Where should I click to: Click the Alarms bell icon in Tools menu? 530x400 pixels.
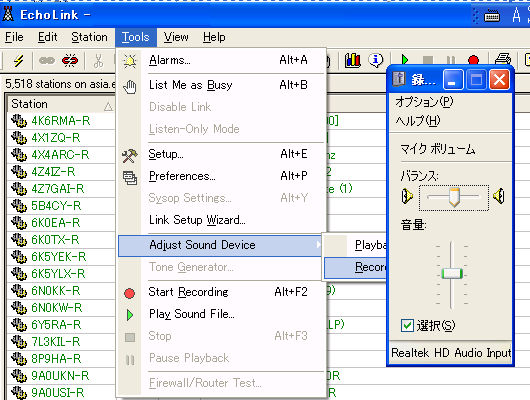130,61
